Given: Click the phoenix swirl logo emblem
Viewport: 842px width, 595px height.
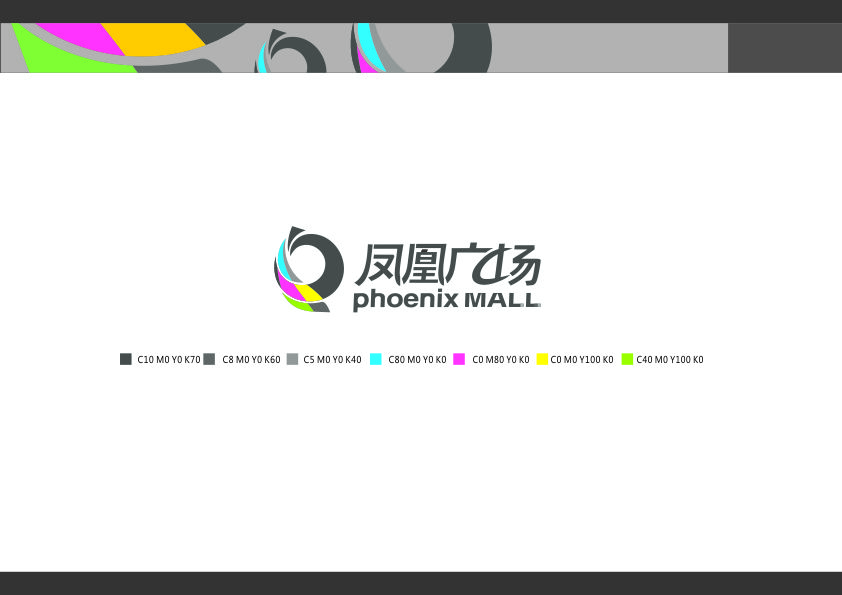Looking at the screenshot, I should click(x=309, y=269).
